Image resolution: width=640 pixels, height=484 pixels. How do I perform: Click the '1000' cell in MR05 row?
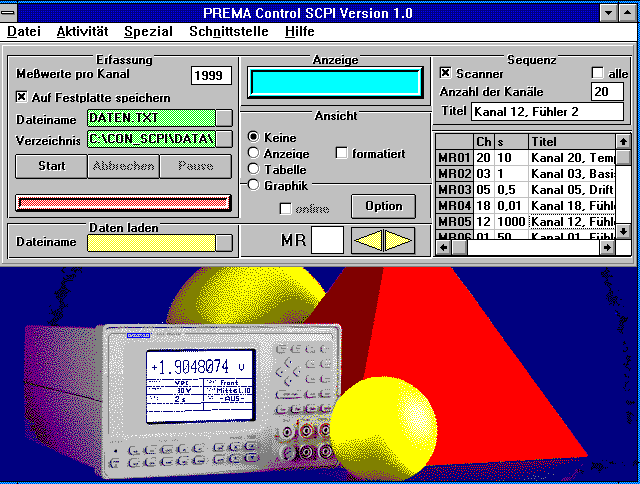(x=511, y=222)
